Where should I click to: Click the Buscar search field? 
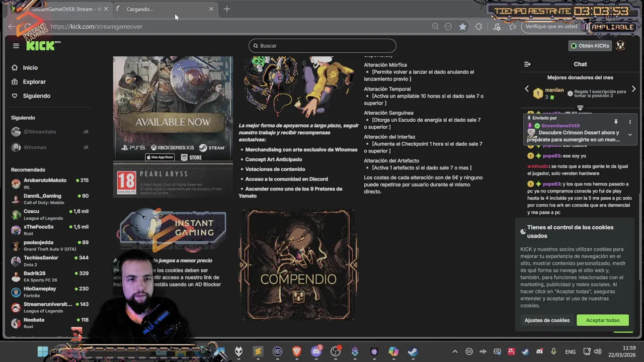[322, 46]
